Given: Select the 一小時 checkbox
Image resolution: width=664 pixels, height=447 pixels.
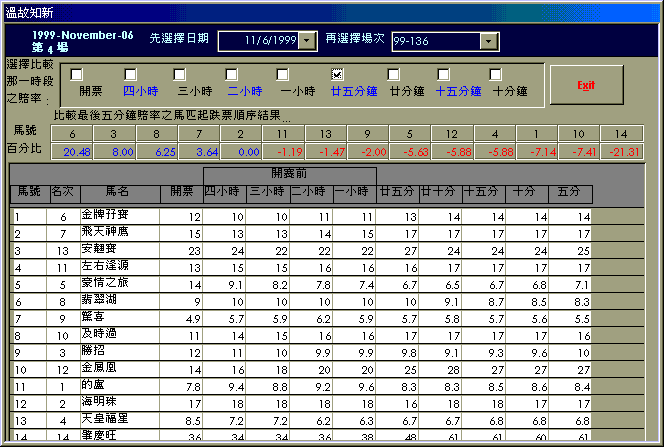Looking at the screenshot, I should pos(283,74).
